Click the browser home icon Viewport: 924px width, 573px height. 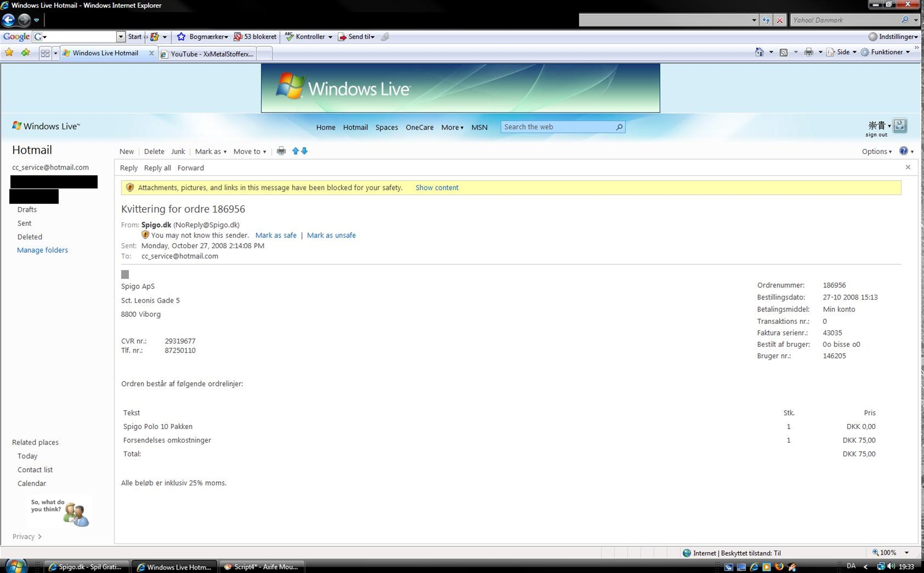(759, 53)
